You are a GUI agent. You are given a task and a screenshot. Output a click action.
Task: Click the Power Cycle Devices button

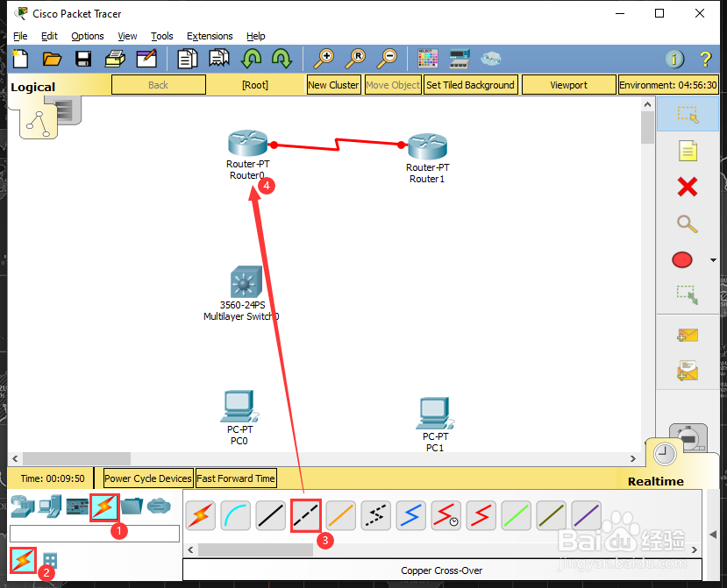[x=148, y=478]
